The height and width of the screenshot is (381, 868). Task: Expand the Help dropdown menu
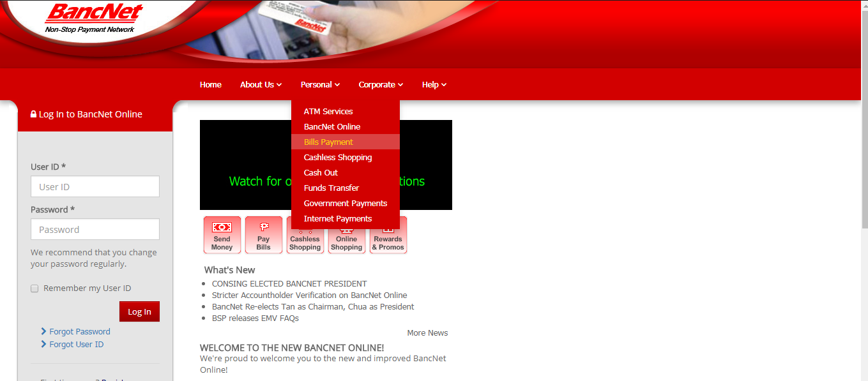click(x=434, y=84)
